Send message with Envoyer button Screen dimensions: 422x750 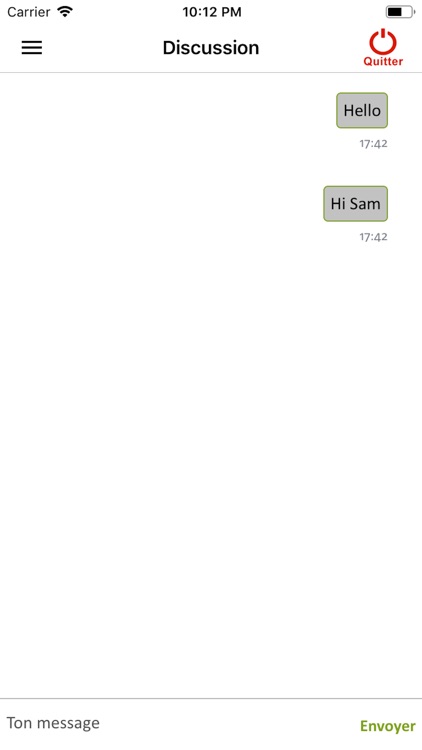coord(388,726)
